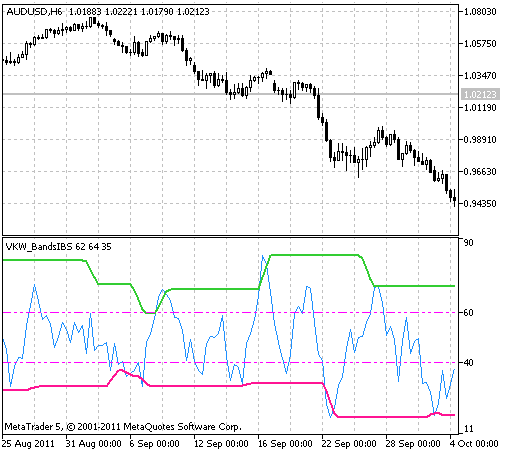
Task: Click the indicator scale value 60
Action: (468, 313)
